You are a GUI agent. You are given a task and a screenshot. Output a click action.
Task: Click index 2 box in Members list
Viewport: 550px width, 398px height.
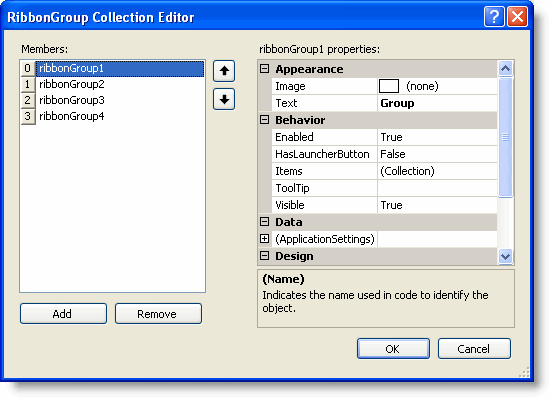point(28,100)
